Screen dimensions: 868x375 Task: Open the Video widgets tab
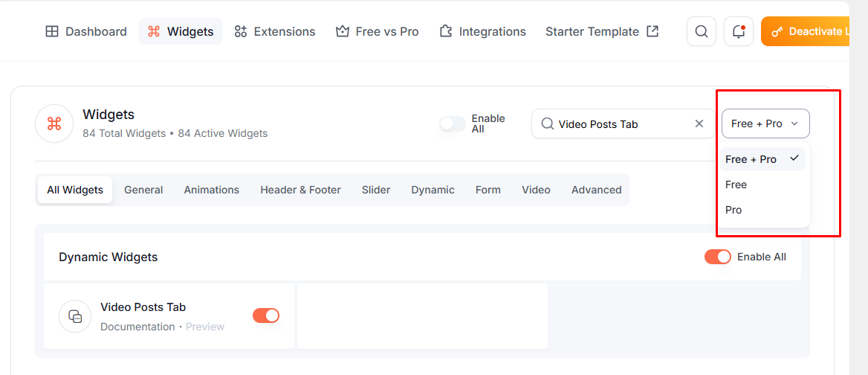[536, 190]
